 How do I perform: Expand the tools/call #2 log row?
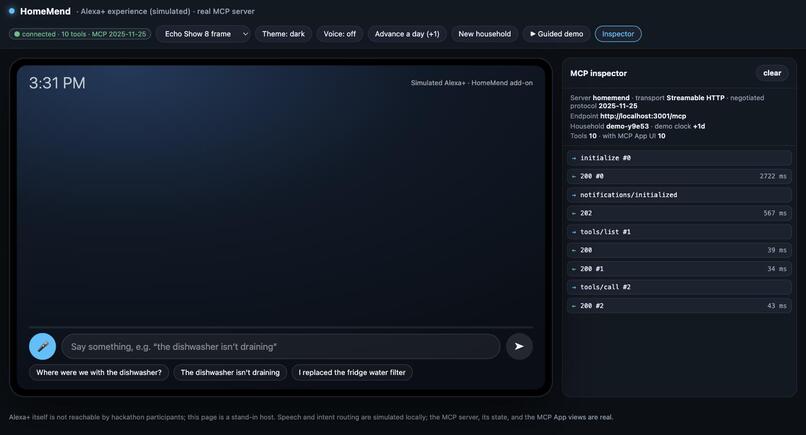tap(679, 287)
